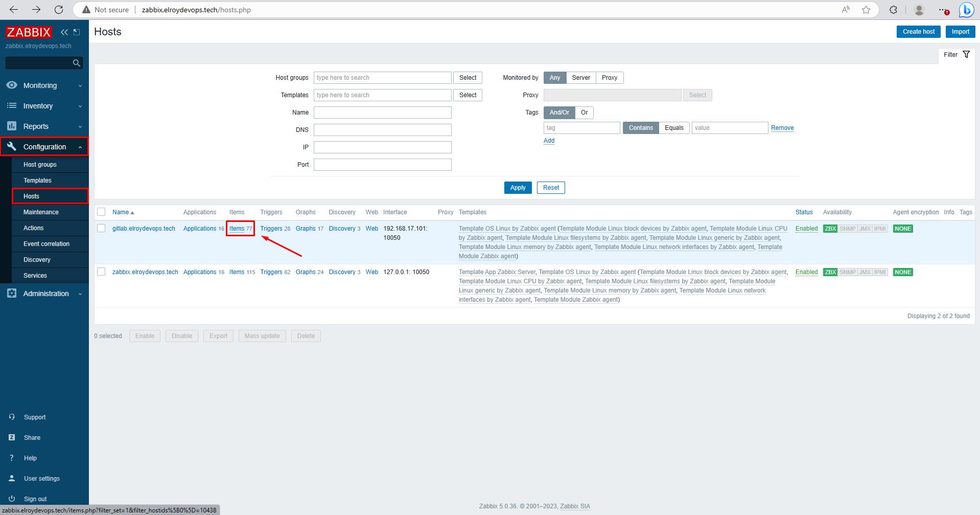Expand the Inventory menu chevron
The width and height of the screenshot is (980, 515).
tap(80, 106)
